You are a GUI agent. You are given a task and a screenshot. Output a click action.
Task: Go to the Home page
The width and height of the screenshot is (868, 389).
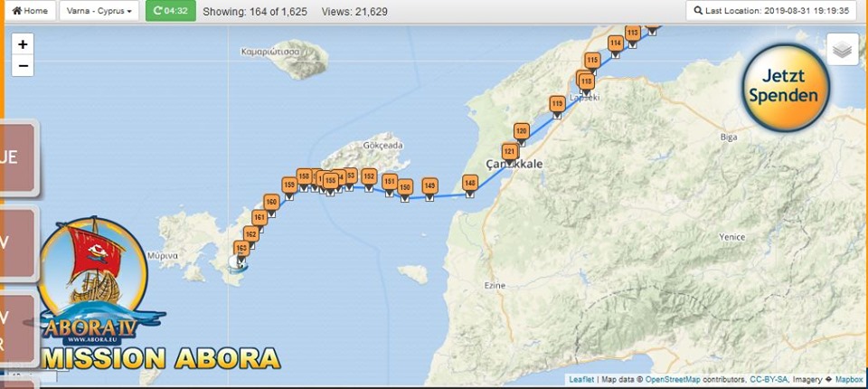[30, 11]
